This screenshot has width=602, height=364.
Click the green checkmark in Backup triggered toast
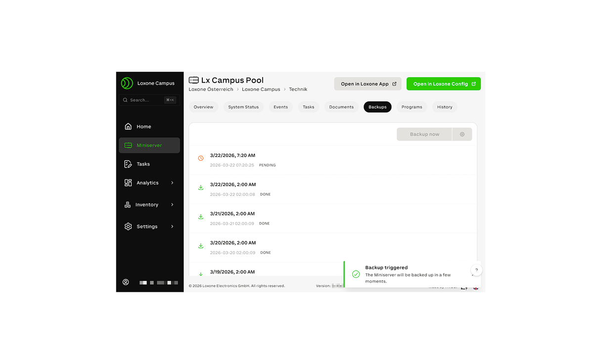(x=356, y=274)
